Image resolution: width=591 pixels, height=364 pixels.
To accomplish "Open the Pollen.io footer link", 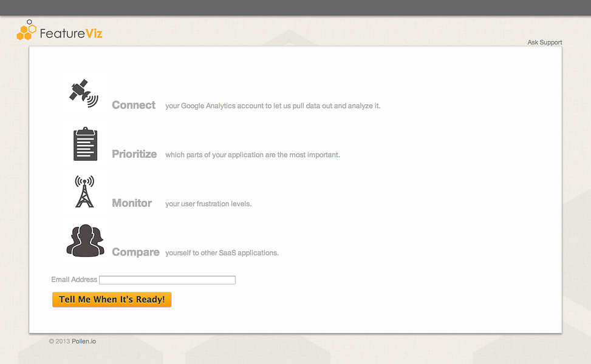I will click(84, 342).
